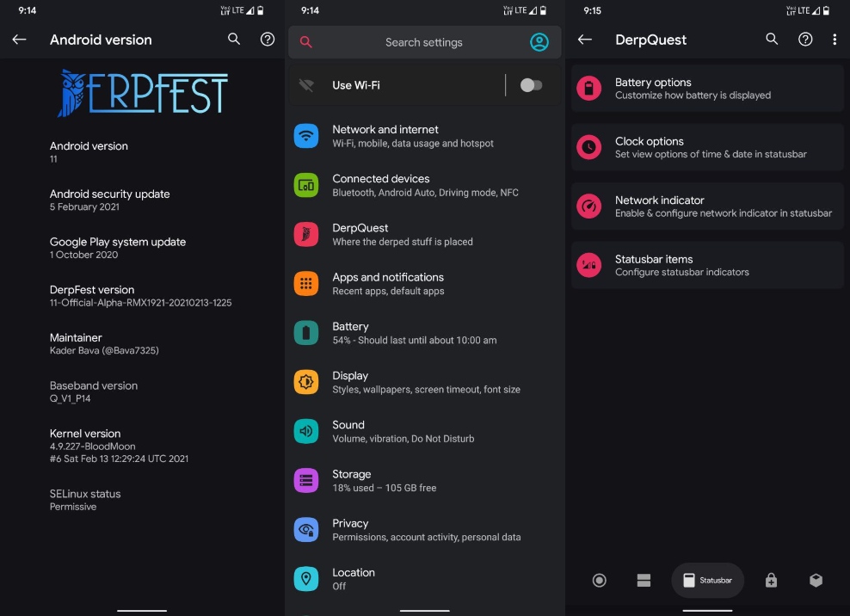Image resolution: width=850 pixels, height=616 pixels.
Task: Open Statusbar items label text
Action: [x=654, y=259]
